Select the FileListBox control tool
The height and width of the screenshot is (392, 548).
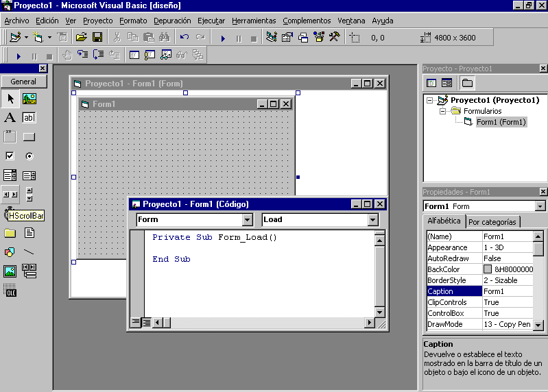(29, 233)
